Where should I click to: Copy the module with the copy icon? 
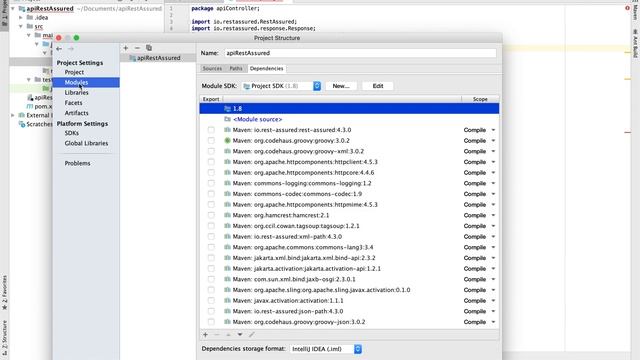tap(149, 48)
